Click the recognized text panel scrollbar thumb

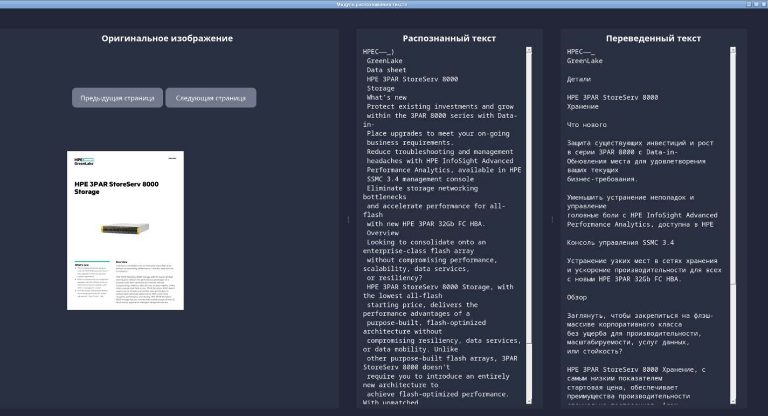pos(528,196)
